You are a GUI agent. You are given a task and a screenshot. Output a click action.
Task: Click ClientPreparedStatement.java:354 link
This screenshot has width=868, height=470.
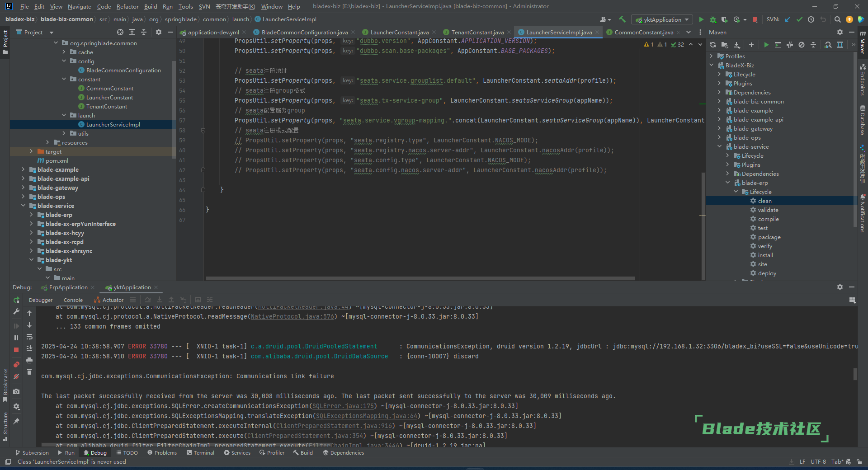coord(305,436)
